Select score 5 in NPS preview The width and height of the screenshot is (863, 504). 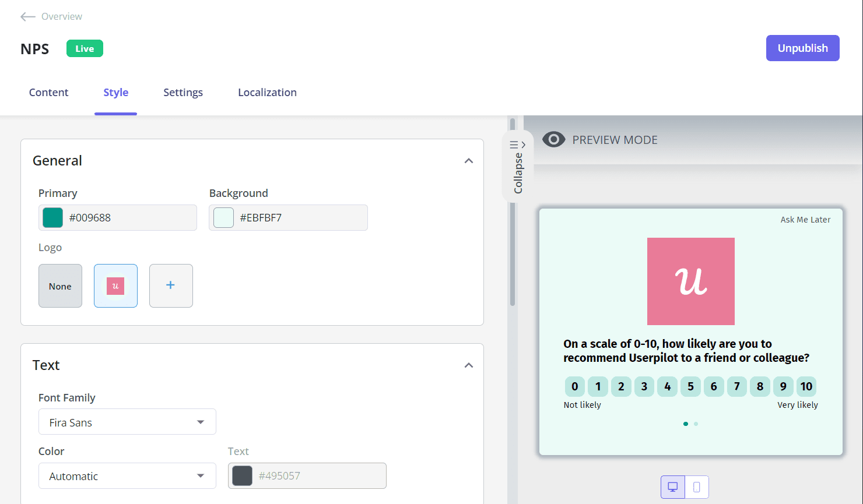[x=690, y=386]
